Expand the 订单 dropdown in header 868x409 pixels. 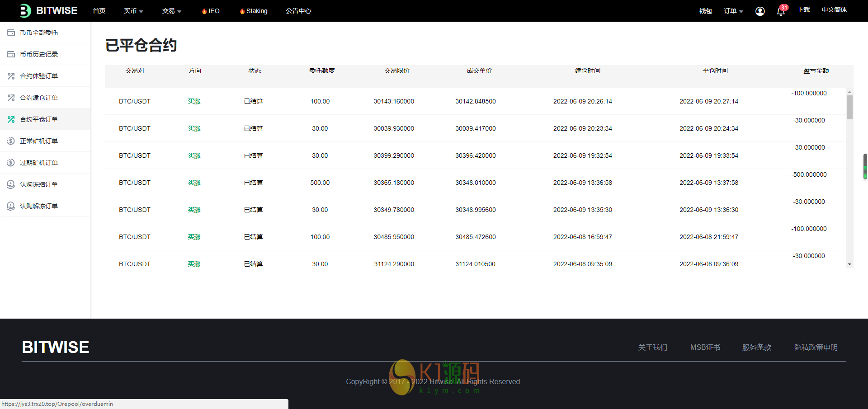(733, 11)
